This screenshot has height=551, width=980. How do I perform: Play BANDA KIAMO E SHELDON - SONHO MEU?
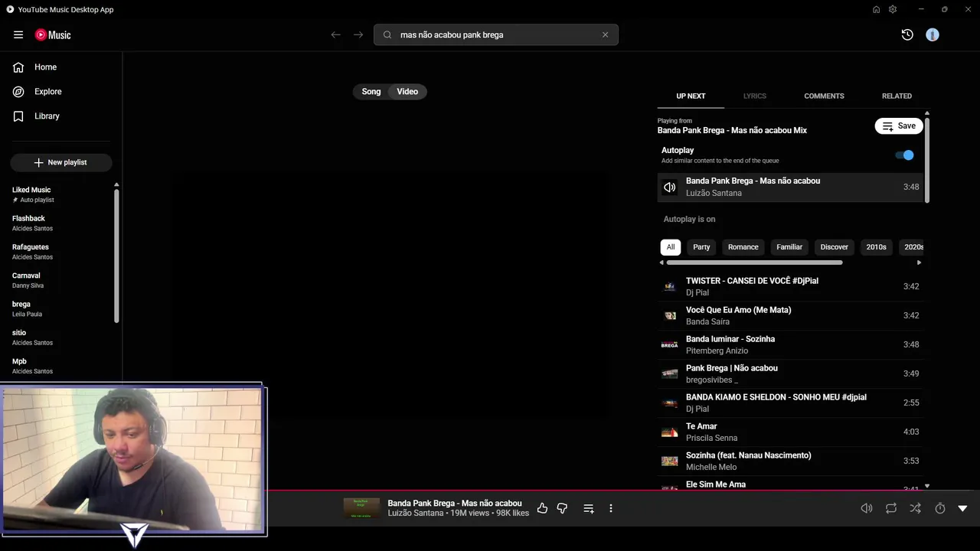pos(791,403)
